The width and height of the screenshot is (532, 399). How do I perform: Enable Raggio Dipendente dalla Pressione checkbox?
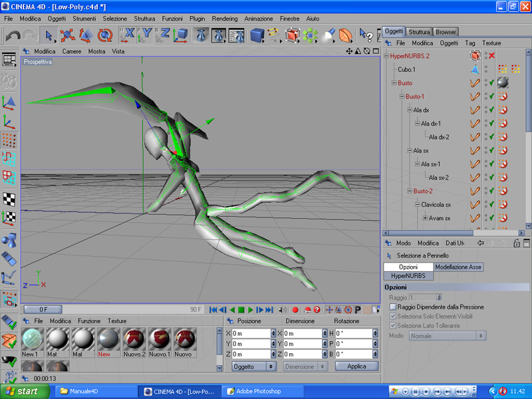tap(392, 307)
